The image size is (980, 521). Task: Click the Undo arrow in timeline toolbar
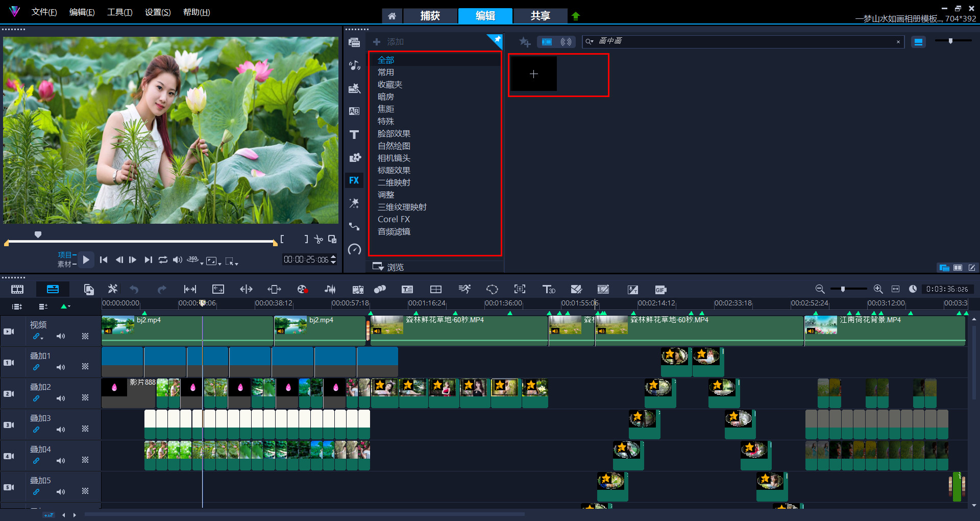point(134,290)
